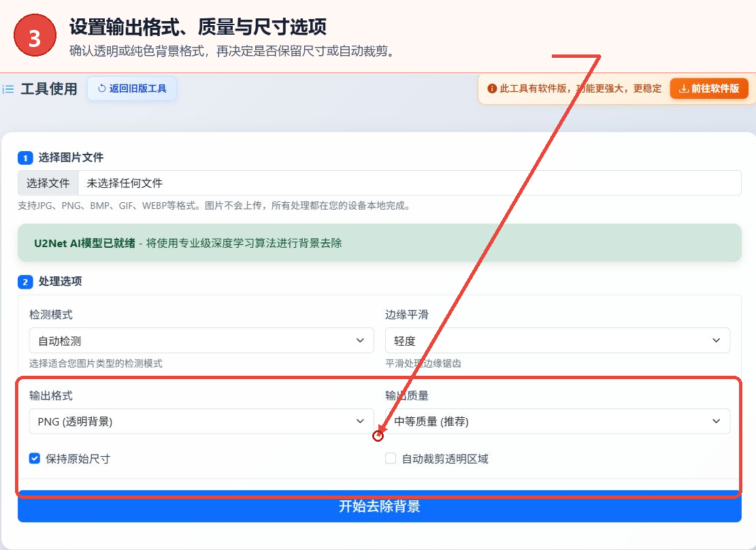The width and height of the screenshot is (756, 550).
Task: Click the list icon beside 工具使用
Action: 8,89
